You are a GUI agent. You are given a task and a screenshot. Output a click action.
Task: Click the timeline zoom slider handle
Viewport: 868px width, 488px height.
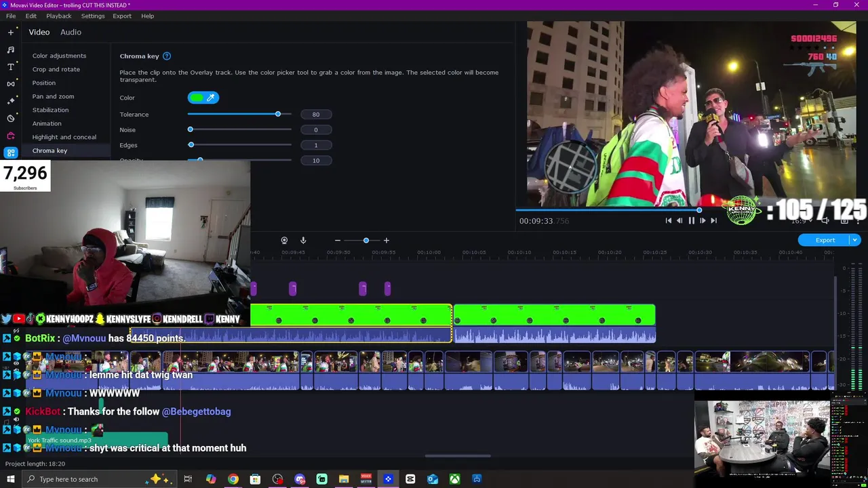tap(366, 241)
